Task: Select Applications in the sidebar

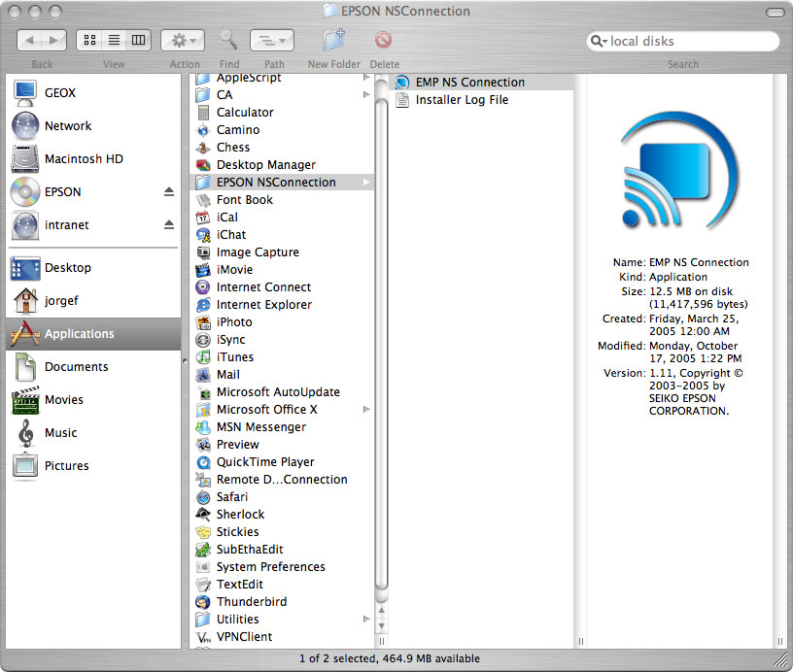Action: (93, 334)
